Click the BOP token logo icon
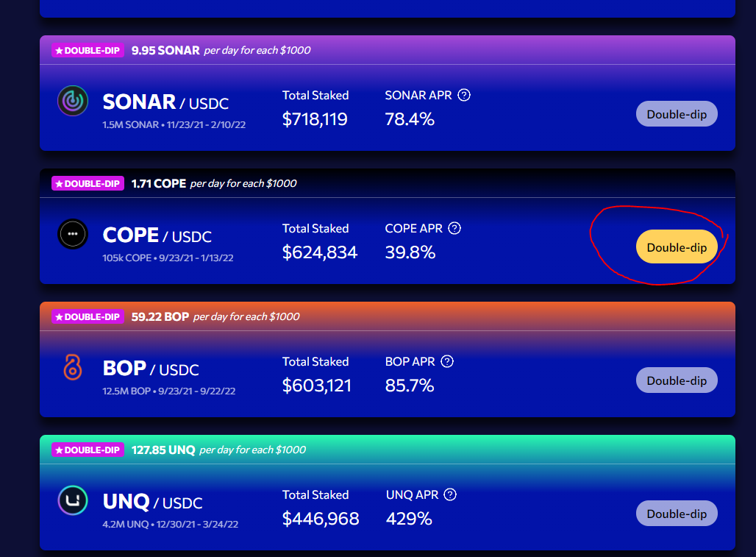The image size is (756, 557). pyautogui.click(x=72, y=368)
